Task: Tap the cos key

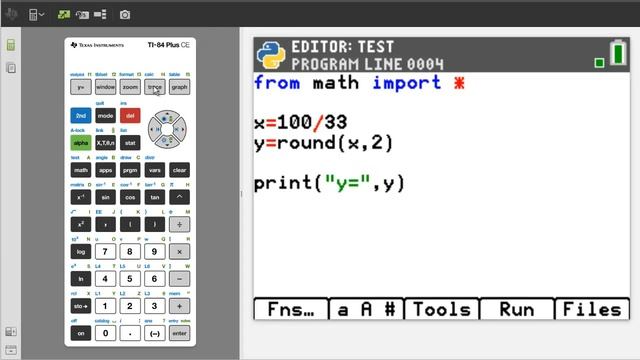Action: (x=130, y=197)
